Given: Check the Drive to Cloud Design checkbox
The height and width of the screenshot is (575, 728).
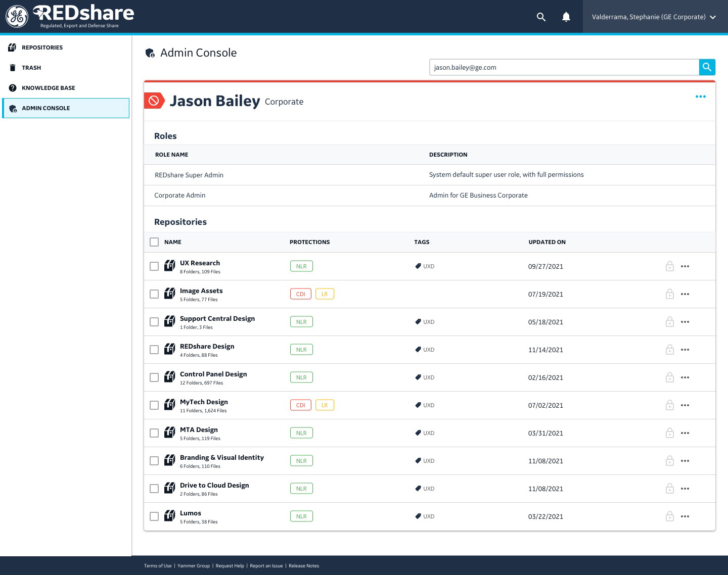Looking at the screenshot, I should click(x=154, y=489).
